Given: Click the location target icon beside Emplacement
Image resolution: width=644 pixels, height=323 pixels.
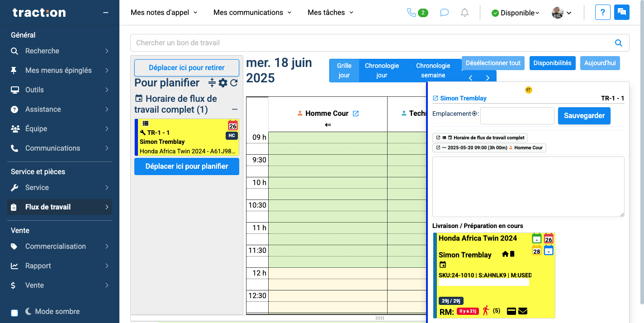Looking at the screenshot, I should (474, 114).
